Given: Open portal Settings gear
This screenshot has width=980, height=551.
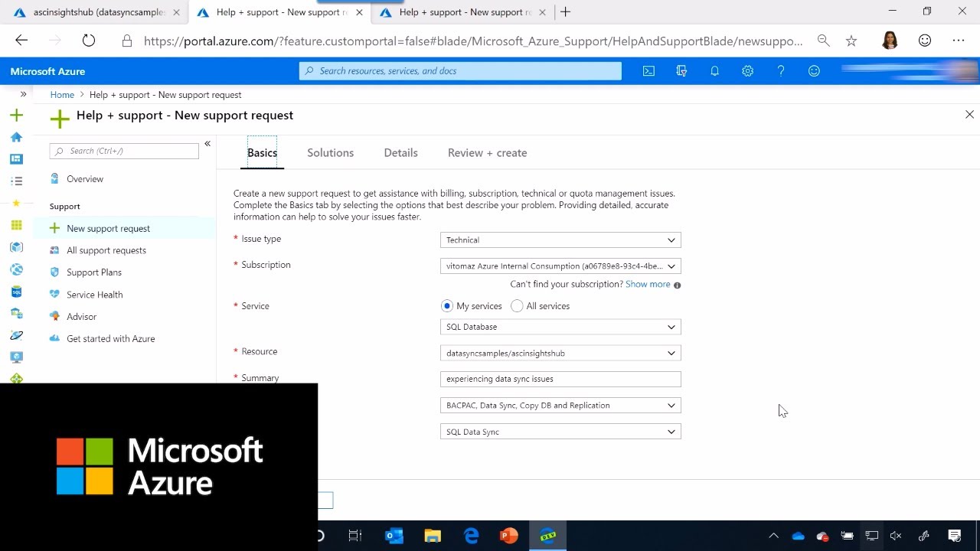Looking at the screenshot, I should tap(747, 71).
